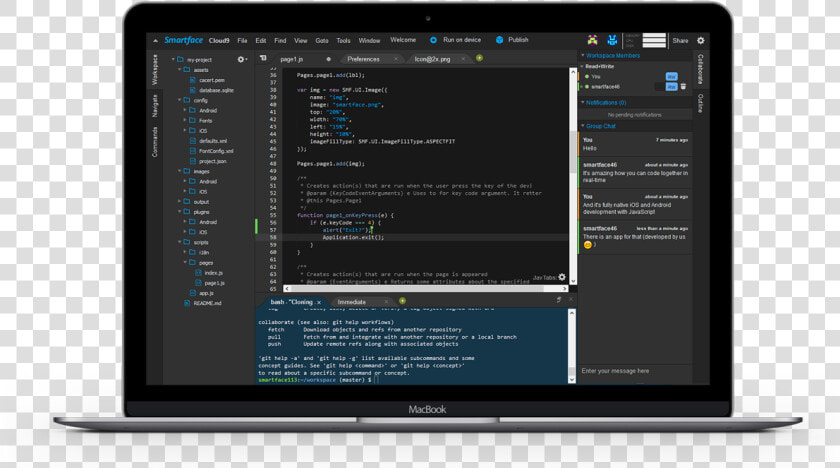Open the Edit menu
Viewport: 840px width, 468px height.
click(261, 41)
